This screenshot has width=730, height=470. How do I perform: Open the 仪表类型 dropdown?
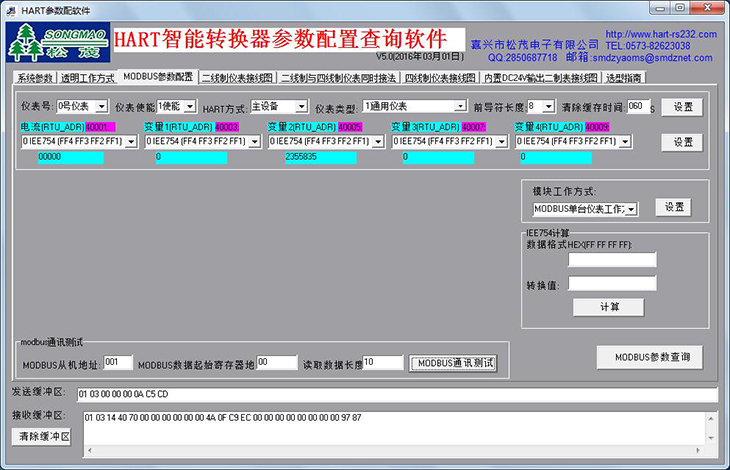pos(461,106)
